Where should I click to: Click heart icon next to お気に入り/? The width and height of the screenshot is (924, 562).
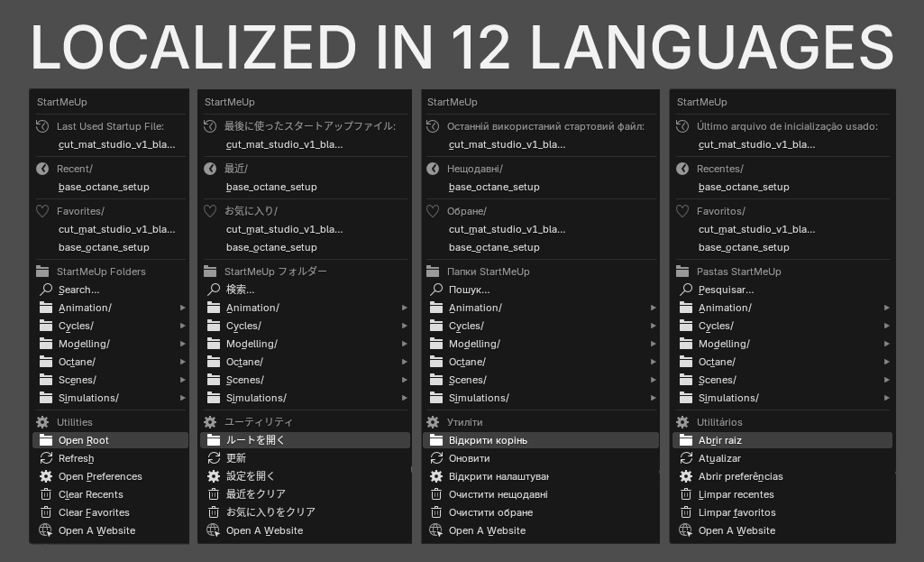(x=210, y=211)
